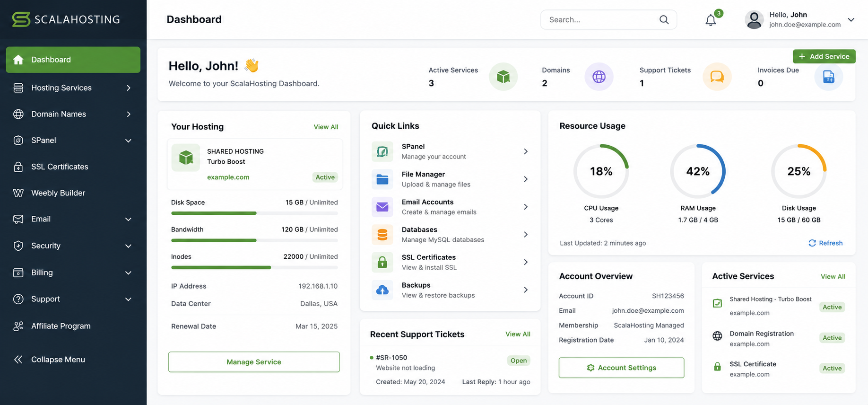
Task: Click the Bandwidth progress bar
Action: point(254,240)
